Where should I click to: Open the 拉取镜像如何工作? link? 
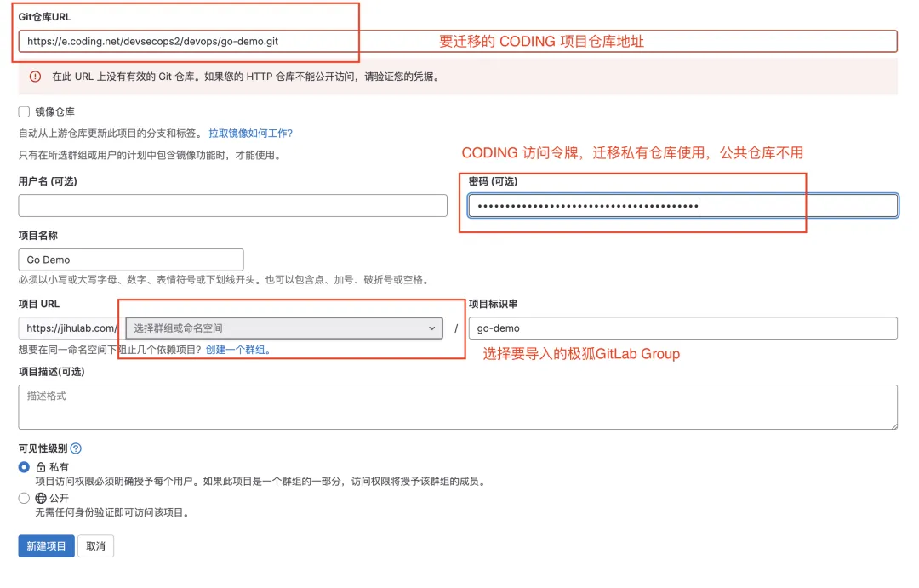(x=250, y=133)
